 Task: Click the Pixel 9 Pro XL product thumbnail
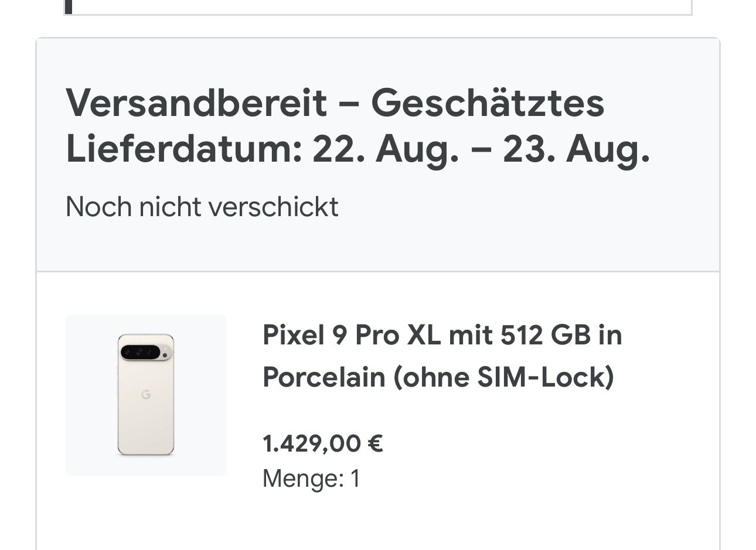point(145,395)
